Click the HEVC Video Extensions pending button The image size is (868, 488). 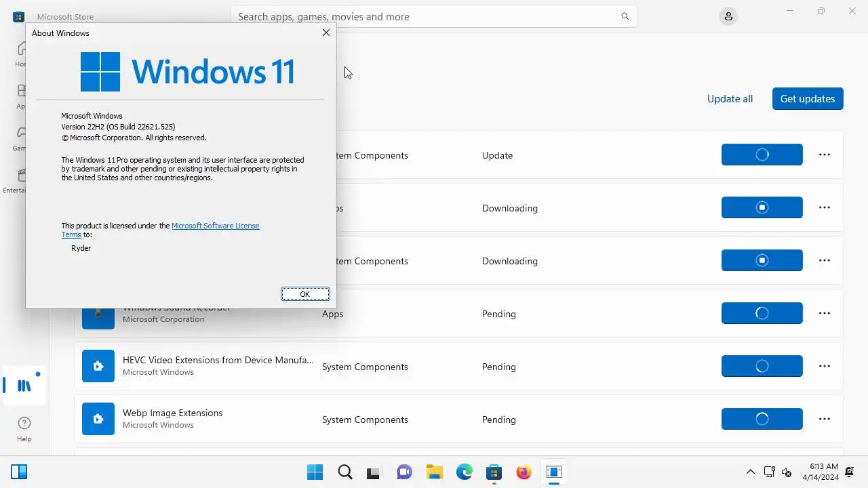(762, 366)
